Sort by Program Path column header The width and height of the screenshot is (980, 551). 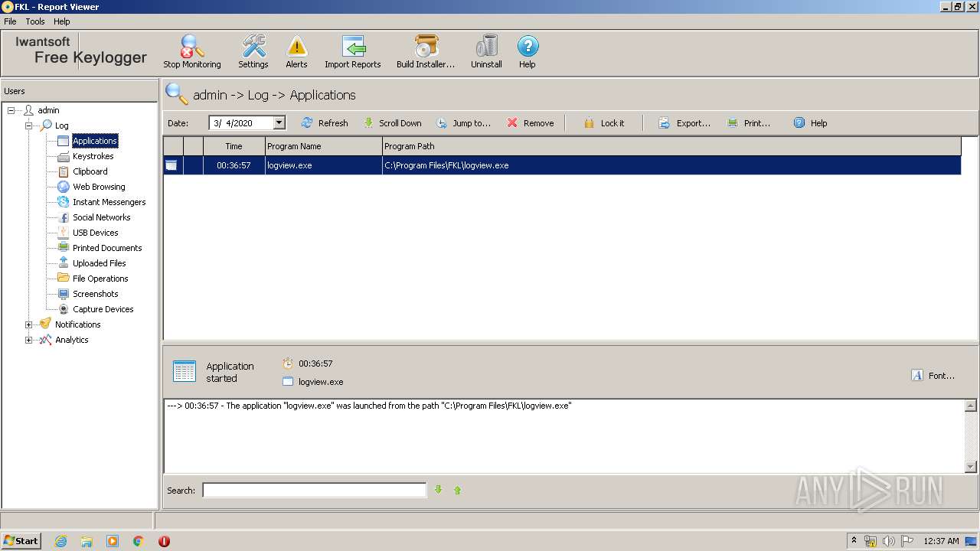pyautogui.click(x=671, y=146)
